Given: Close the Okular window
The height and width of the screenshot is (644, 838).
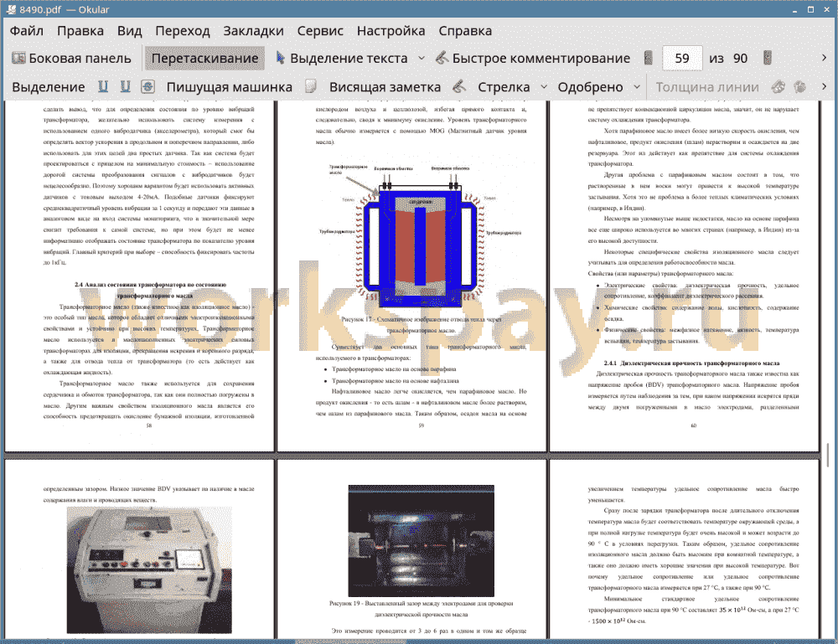Looking at the screenshot, I should point(826,9).
